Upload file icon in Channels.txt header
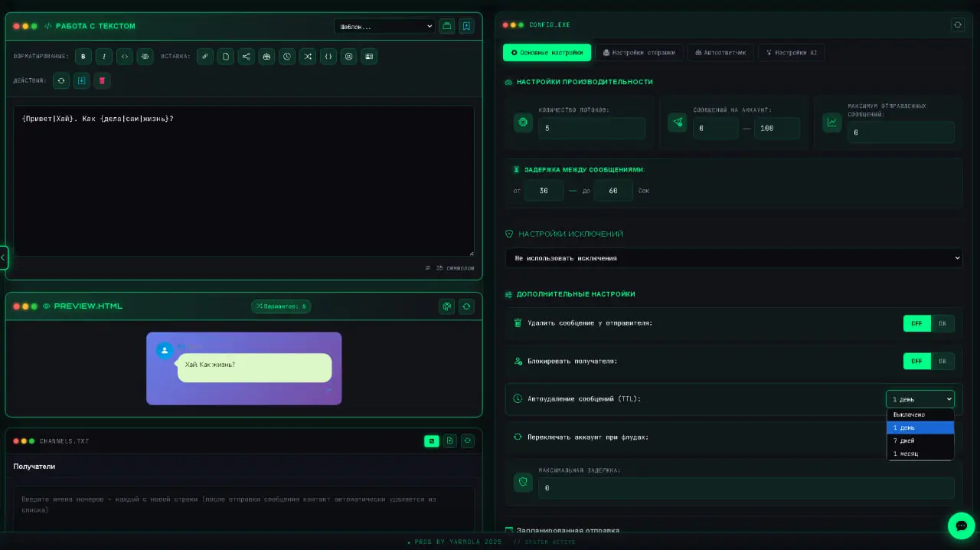The width and height of the screenshot is (980, 550). 450,440
